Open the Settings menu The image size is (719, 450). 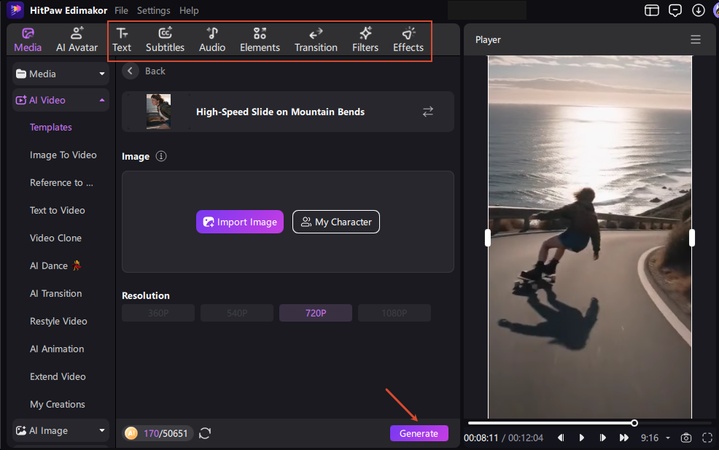point(154,10)
